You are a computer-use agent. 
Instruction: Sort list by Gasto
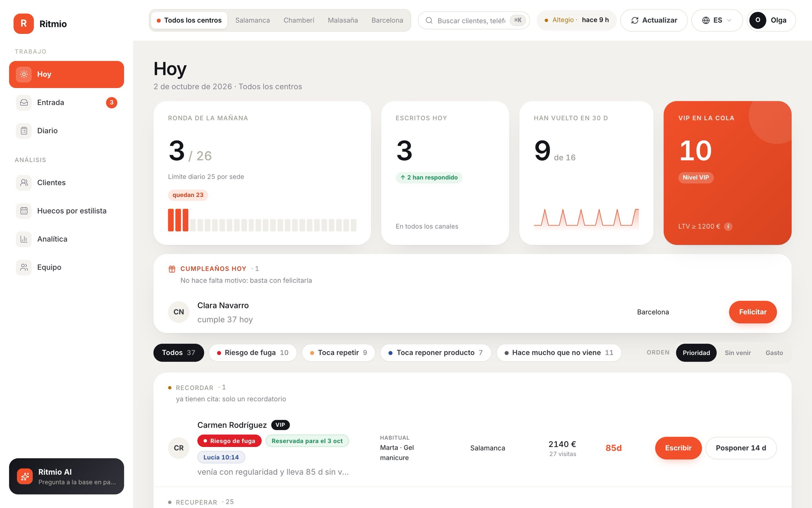774,352
